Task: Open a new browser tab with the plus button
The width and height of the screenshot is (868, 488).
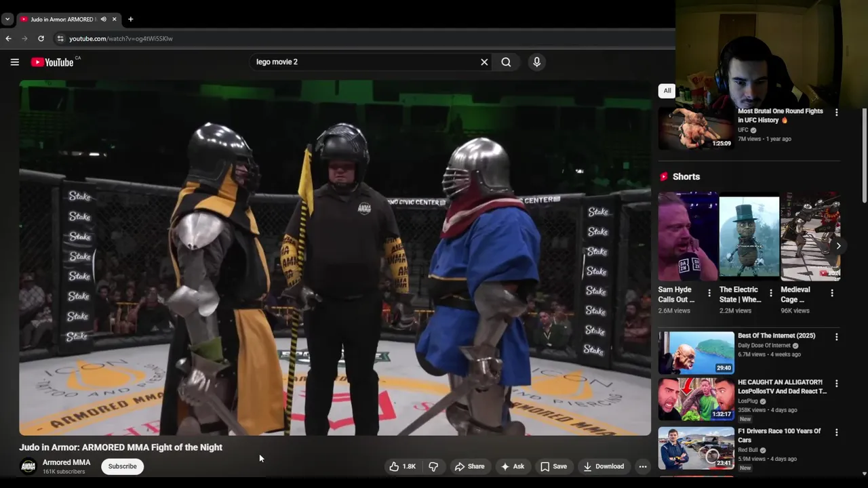Action: click(x=130, y=19)
